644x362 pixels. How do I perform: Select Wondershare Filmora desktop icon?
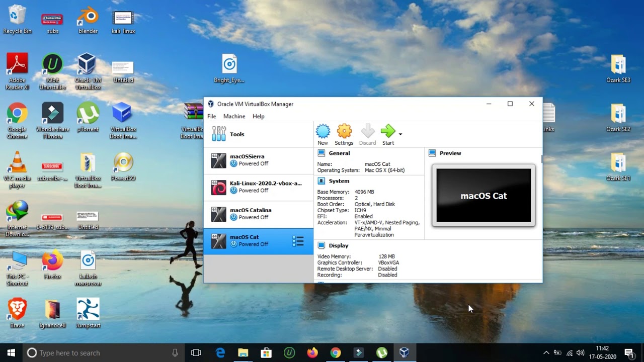pos(52,121)
